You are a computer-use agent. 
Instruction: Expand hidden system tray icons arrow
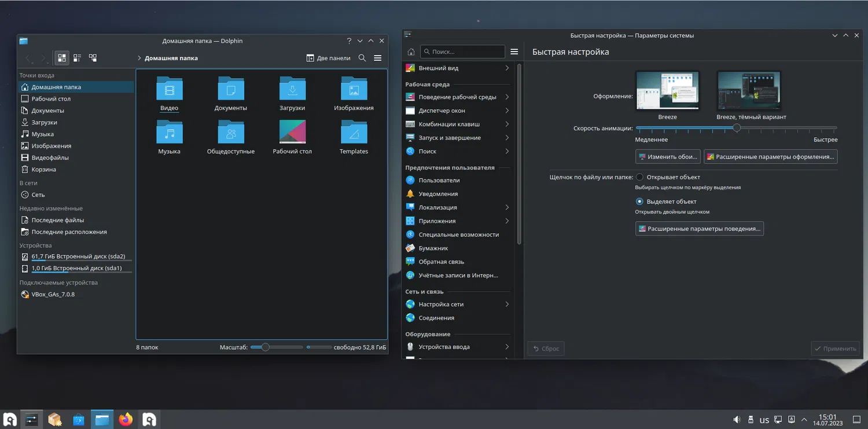804,420
